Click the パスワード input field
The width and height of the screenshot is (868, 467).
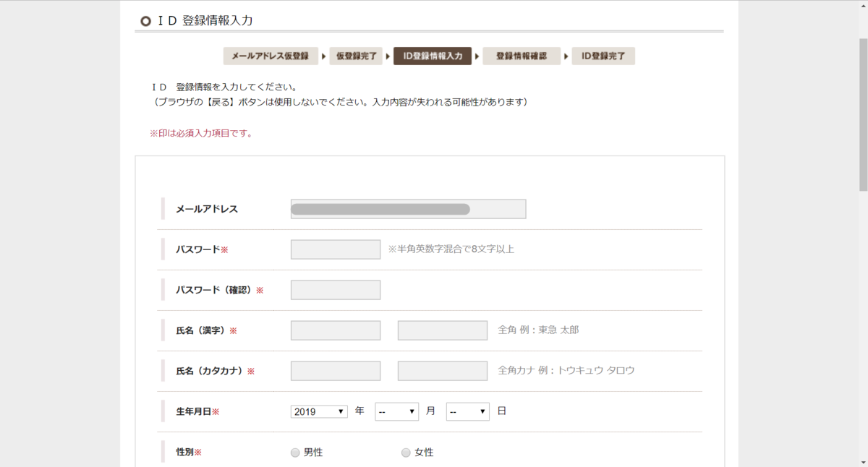click(336, 249)
